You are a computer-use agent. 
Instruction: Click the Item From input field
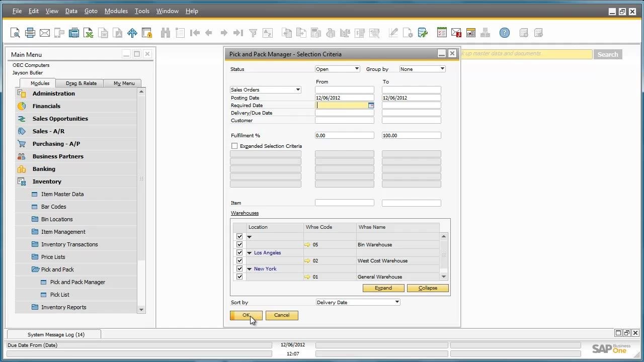pos(345,203)
